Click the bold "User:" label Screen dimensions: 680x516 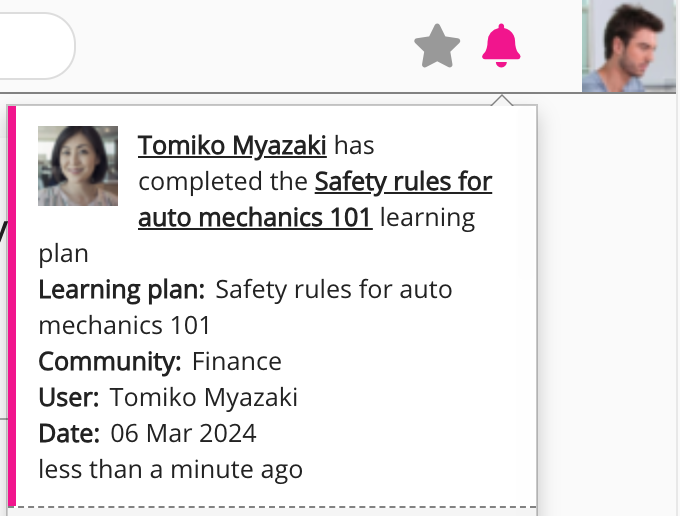point(68,397)
